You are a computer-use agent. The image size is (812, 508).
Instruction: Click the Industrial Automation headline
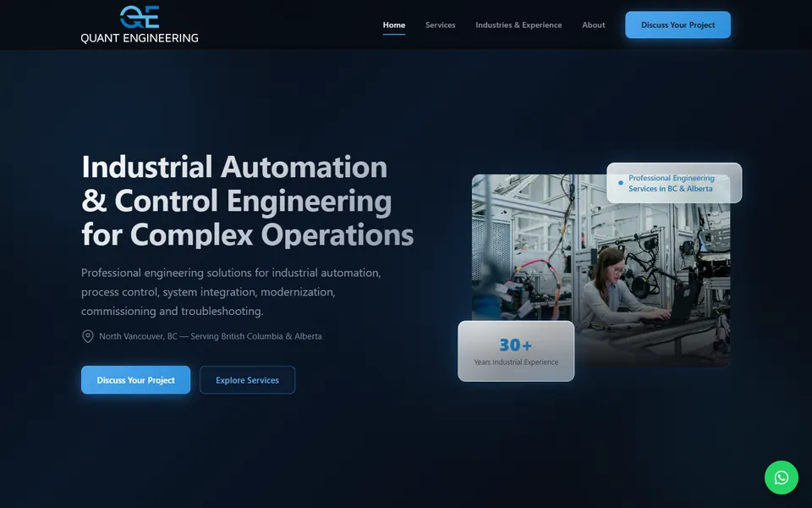tap(248, 201)
